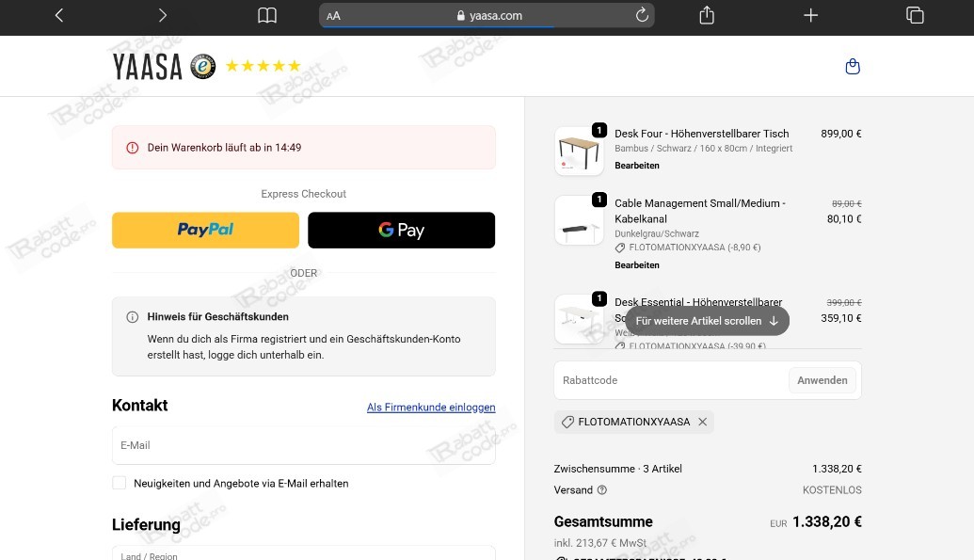Go back with the browser back arrow
The image size is (974, 560).
coord(59,16)
